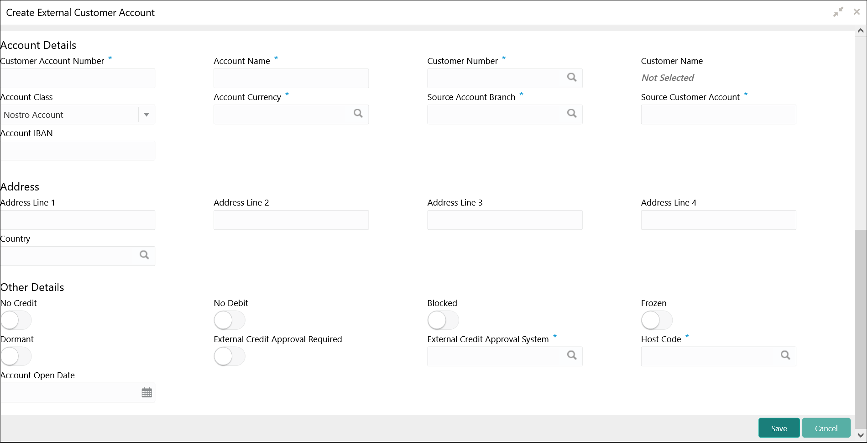Open the Country lookup search icon
This screenshot has width=868, height=444.
pos(144,255)
